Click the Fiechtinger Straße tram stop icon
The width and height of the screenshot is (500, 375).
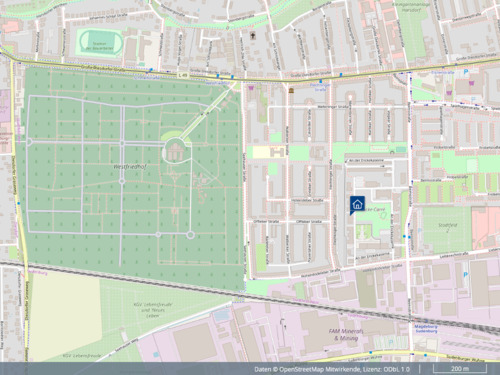coord(321,81)
